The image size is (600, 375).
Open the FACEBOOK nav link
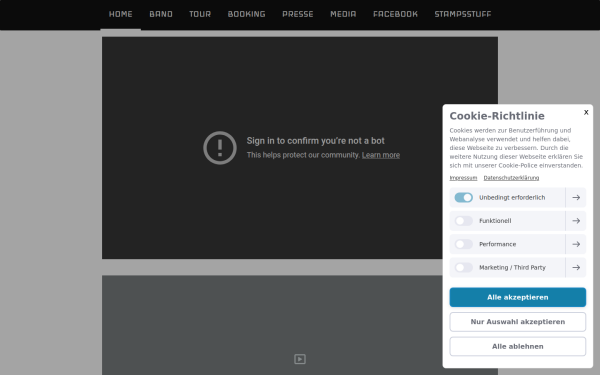[x=395, y=14]
